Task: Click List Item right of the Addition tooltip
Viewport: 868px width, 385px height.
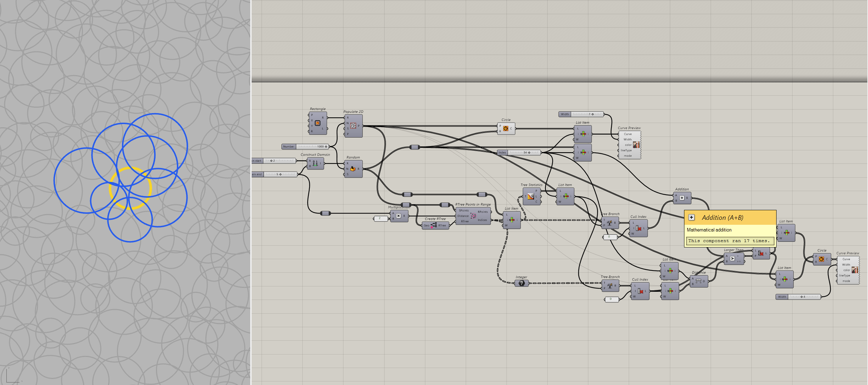Action: [x=786, y=233]
